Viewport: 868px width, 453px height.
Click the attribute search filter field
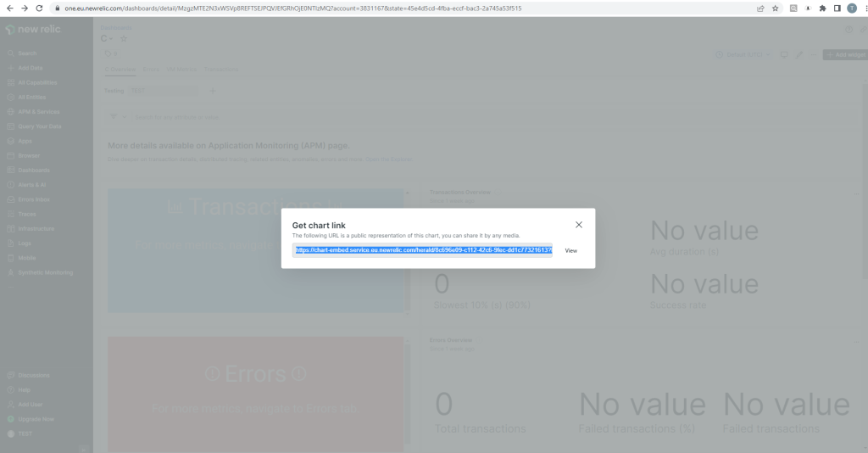[x=177, y=117]
